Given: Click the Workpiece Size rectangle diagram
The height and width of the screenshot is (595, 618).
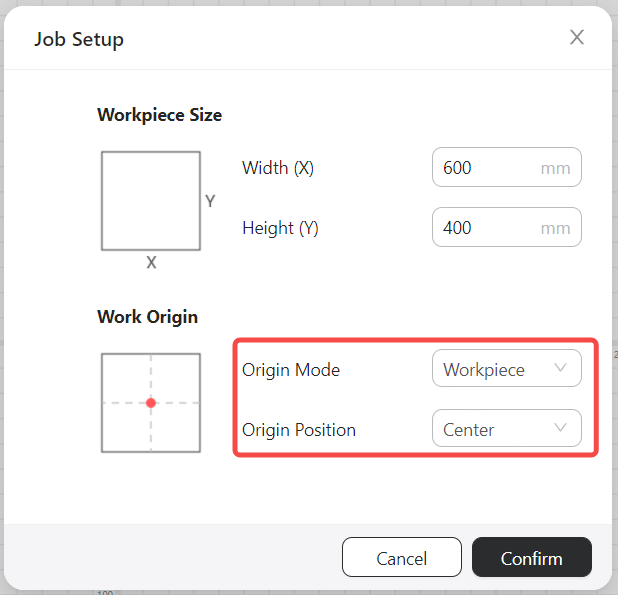Looking at the screenshot, I should pyautogui.click(x=151, y=201).
